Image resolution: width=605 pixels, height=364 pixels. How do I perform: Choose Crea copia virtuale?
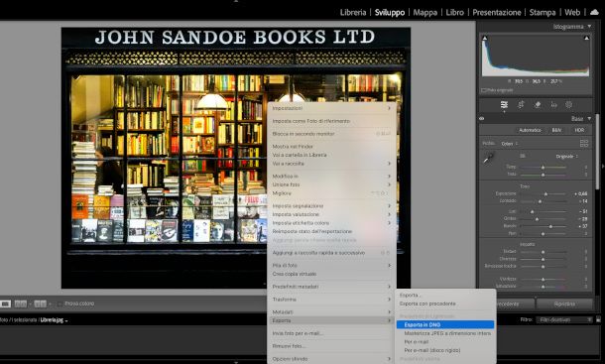(x=331, y=274)
